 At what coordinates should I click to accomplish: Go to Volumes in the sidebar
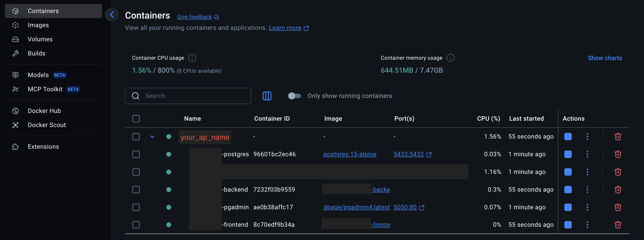[40, 39]
